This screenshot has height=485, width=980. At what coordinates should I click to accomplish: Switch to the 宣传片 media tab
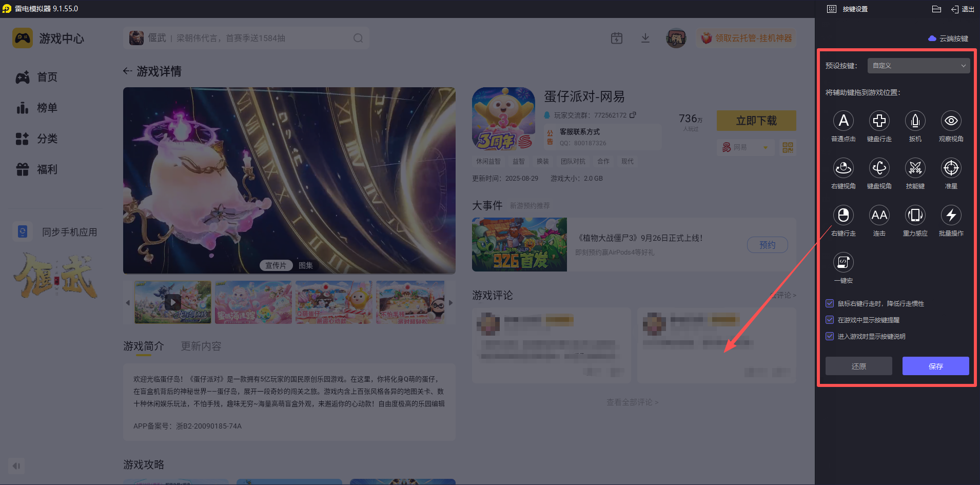(x=276, y=265)
